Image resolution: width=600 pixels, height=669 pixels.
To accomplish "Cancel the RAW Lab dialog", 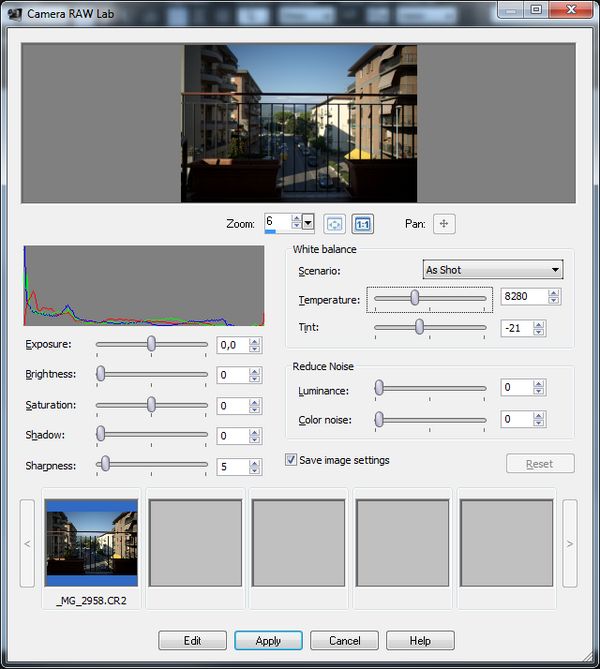I will (344, 640).
